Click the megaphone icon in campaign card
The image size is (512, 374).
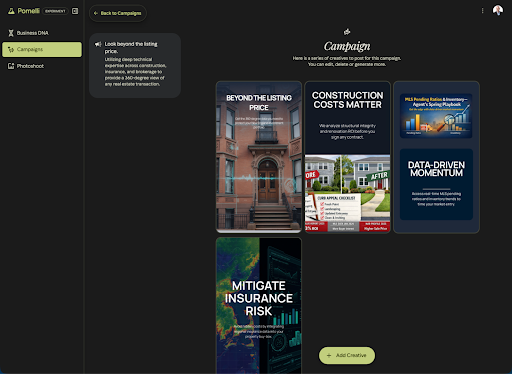[x=98, y=44]
